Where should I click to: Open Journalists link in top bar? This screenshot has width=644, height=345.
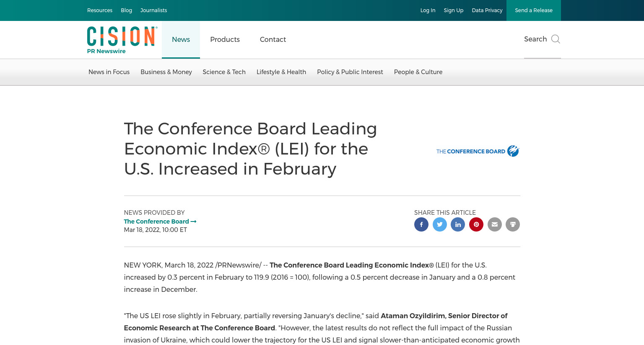coord(153,10)
